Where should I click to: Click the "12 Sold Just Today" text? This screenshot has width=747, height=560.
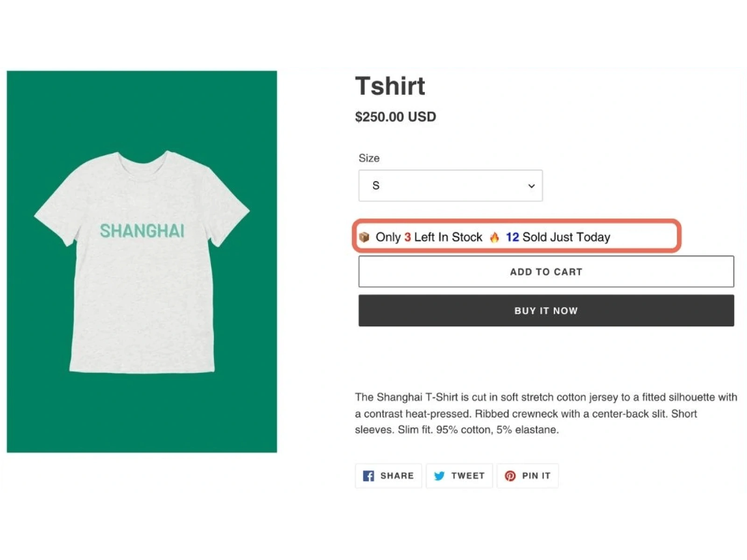(x=558, y=237)
